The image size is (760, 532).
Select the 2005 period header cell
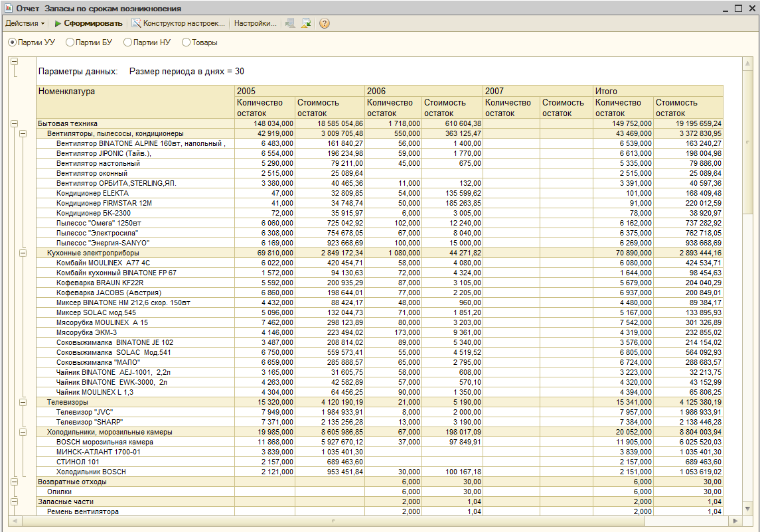(x=299, y=91)
